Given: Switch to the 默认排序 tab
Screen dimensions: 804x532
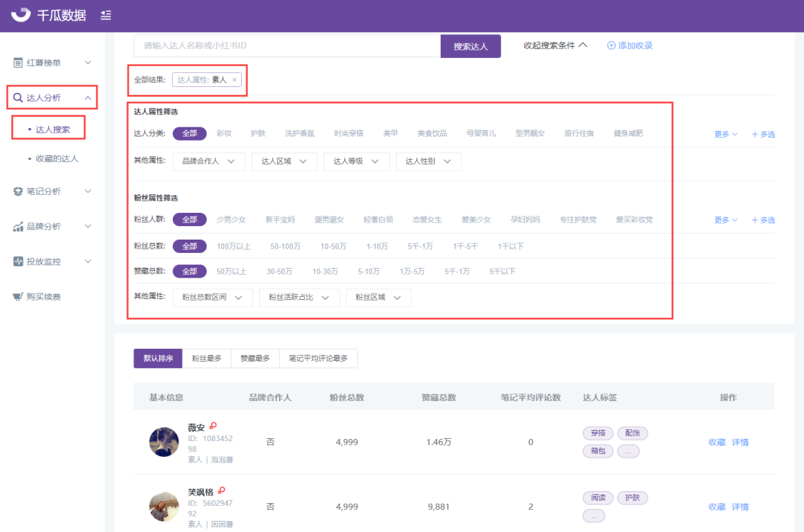Looking at the screenshot, I should coord(158,358).
